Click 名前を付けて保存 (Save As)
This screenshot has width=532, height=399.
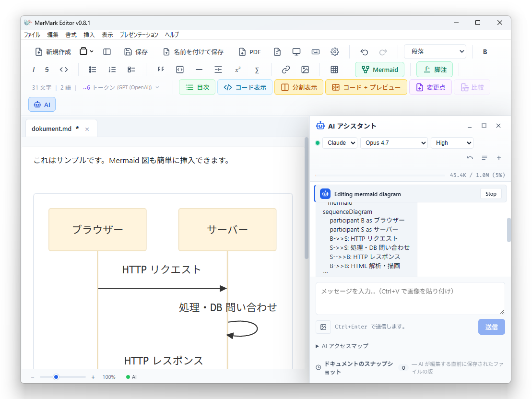[193, 52]
